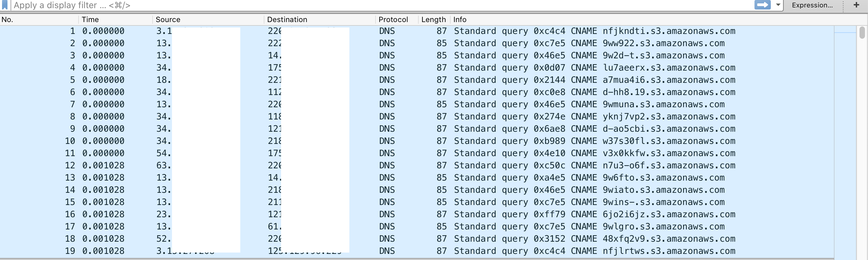
Task: Sort by Destination column header
Action: point(320,19)
